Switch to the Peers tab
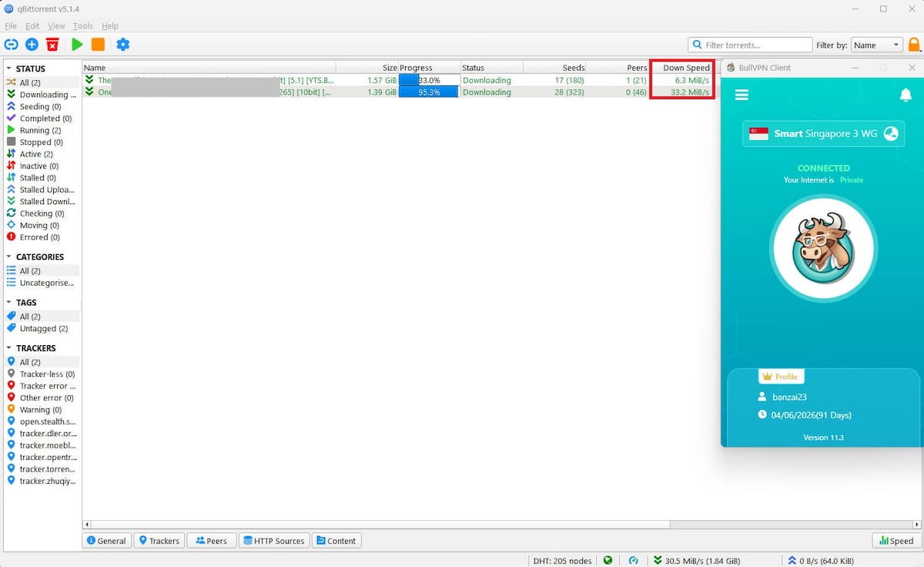This screenshot has width=924, height=567. point(211,540)
